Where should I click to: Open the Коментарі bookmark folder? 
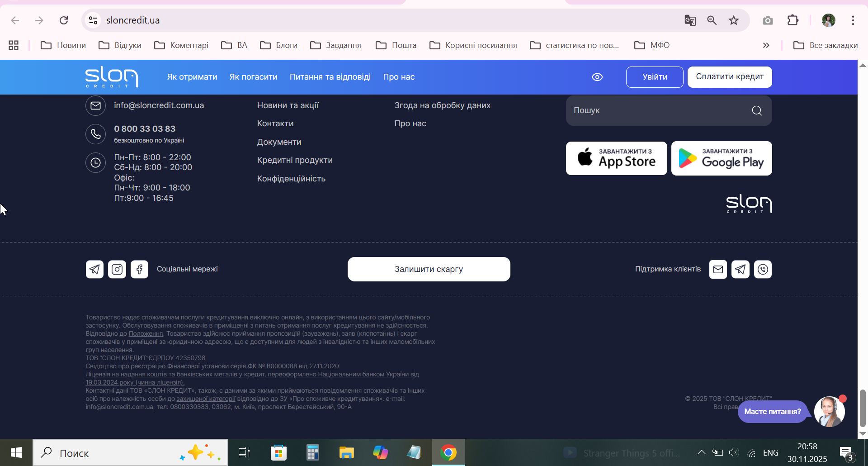181,45
